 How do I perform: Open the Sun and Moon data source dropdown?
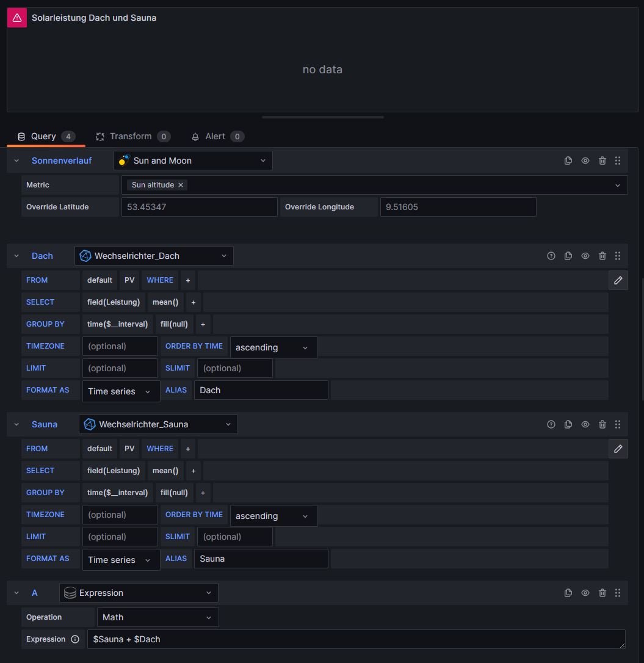point(193,161)
